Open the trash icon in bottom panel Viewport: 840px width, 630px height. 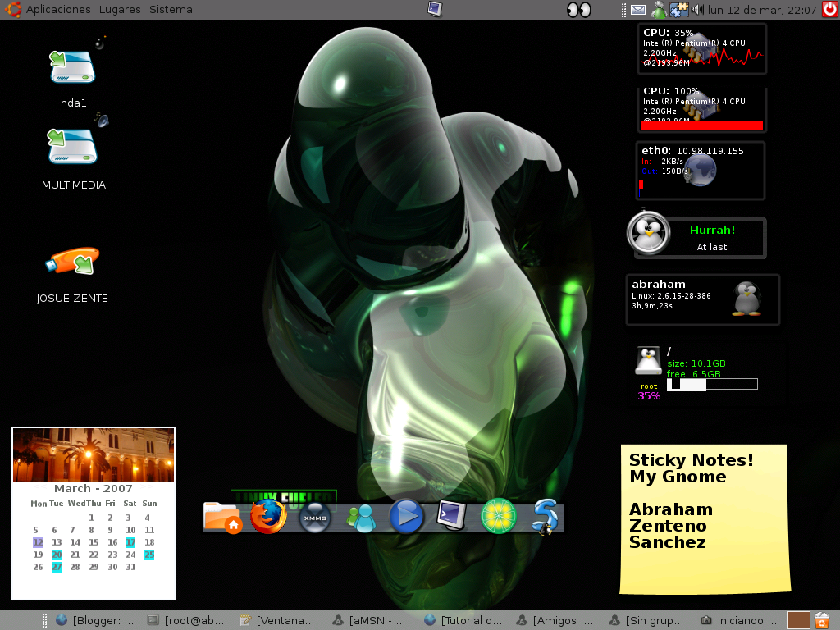(x=822, y=620)
